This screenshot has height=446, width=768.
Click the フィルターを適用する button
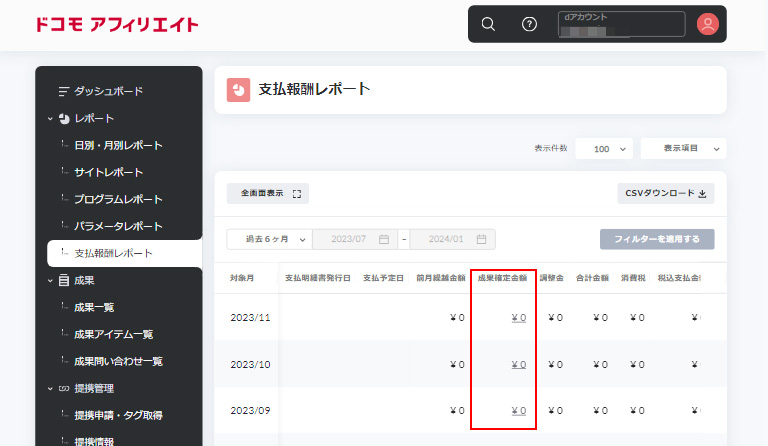click(657, 240)
